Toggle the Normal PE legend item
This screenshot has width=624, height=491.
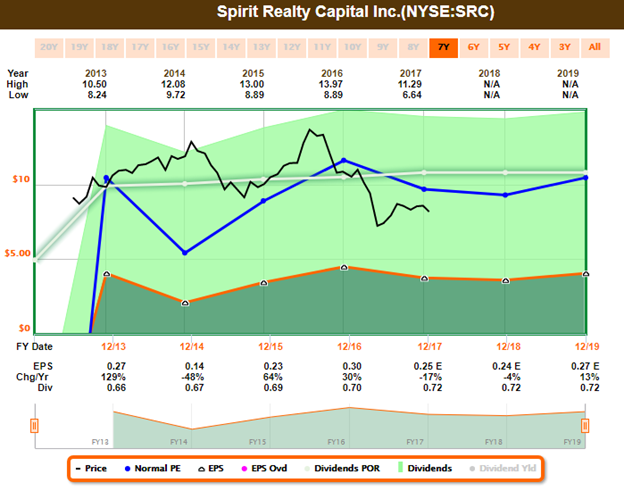pyautogui.click(x=153, y=468)
